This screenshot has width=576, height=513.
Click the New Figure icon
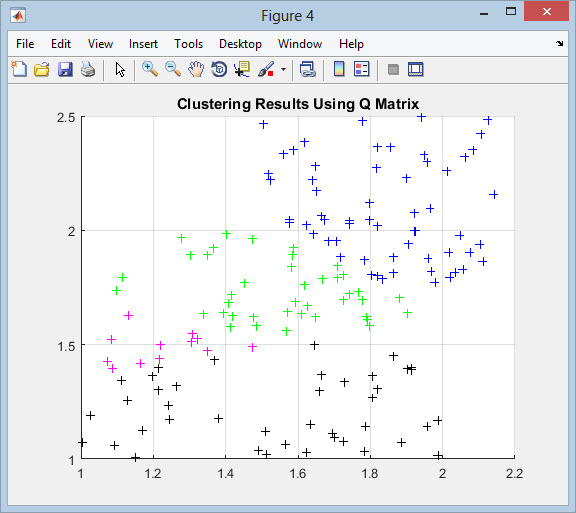click(x=19, y=69)
